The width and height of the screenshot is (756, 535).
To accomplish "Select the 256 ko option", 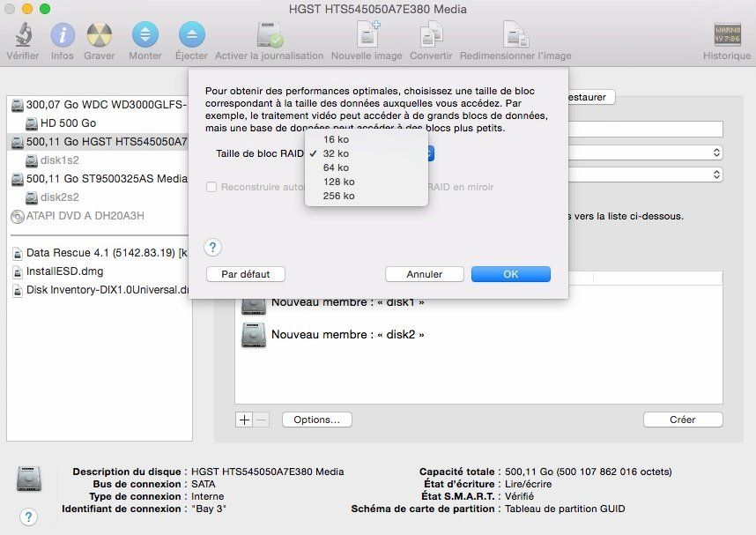I will [337, 196].
